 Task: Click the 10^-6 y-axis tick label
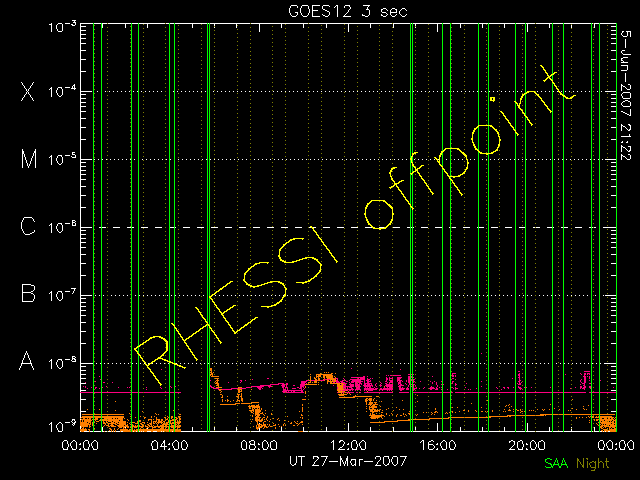click(x=62, y=227)
